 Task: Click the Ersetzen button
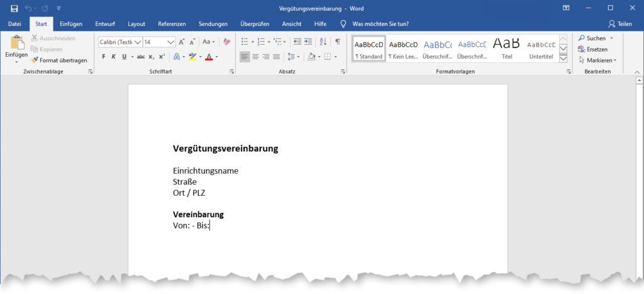592,49
